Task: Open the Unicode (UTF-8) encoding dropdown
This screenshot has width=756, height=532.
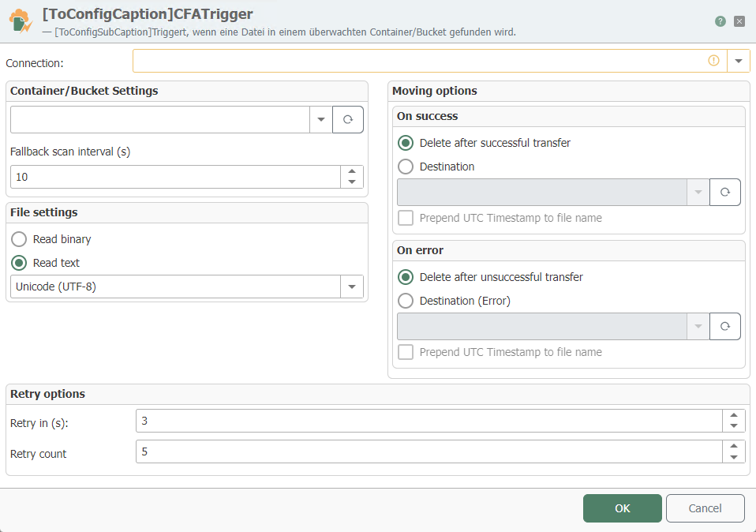Action: pos(352,287)
